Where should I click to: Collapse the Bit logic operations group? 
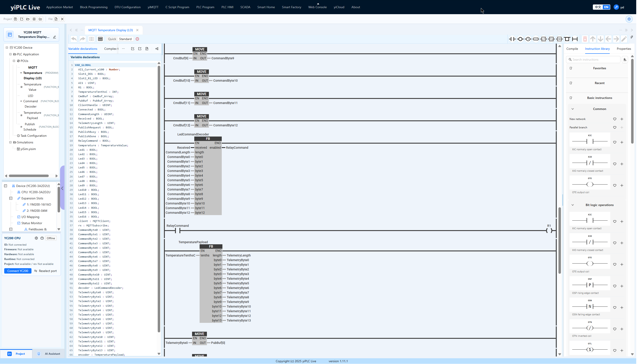(x=572, y=205)
